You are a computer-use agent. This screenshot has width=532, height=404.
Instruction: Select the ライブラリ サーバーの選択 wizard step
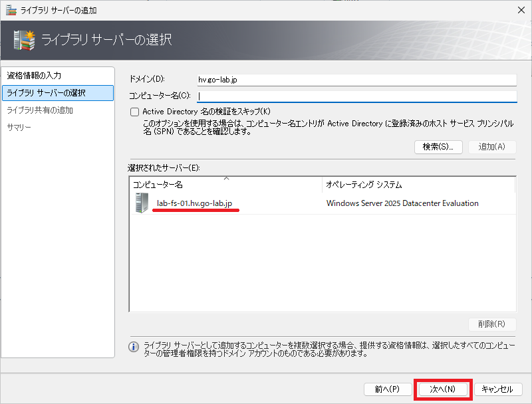click(58, 93)
